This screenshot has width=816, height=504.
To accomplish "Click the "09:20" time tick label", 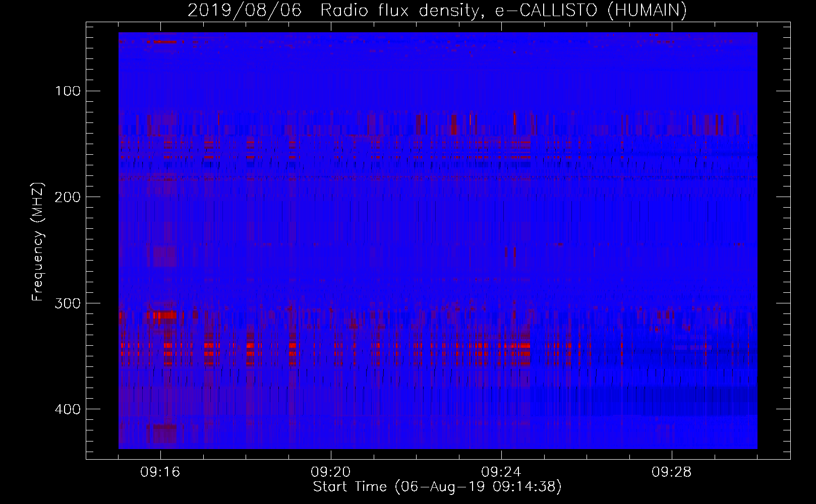I will [x=331, y=472].
